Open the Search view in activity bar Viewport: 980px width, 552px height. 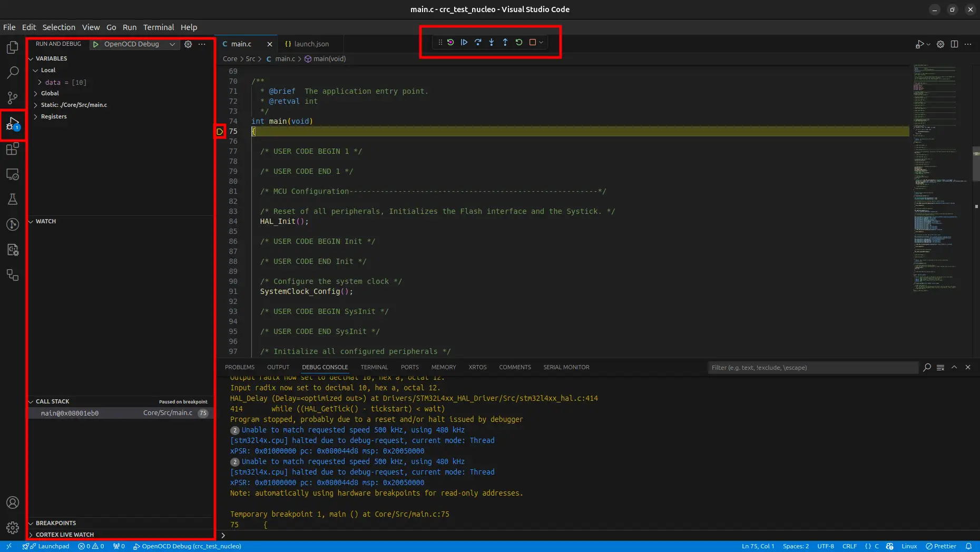click(13, 72)
